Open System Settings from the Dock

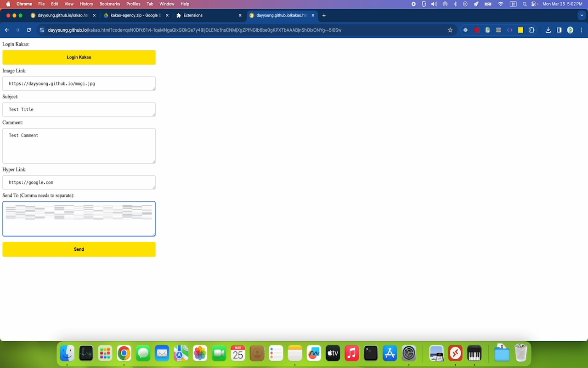click(409, 353)
